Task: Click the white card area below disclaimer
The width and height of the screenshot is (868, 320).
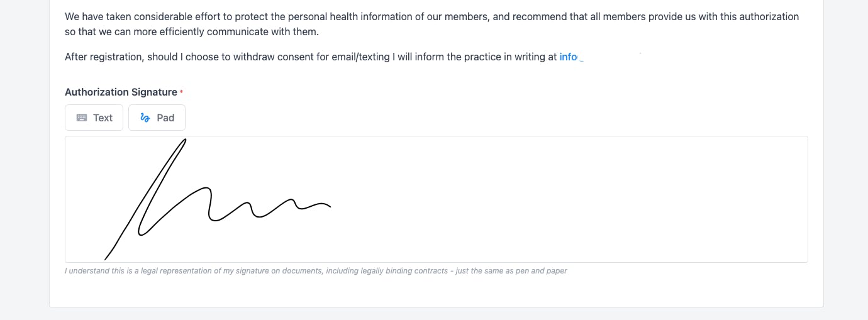Action: (x=434, y=290)
